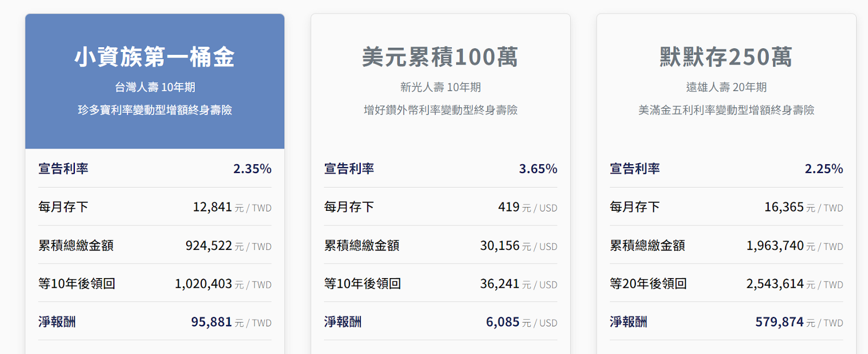The height and width of the screenshot is (354, 868).
Task: Select the 3.65% declared rate figure
Action: click(538, 169)
